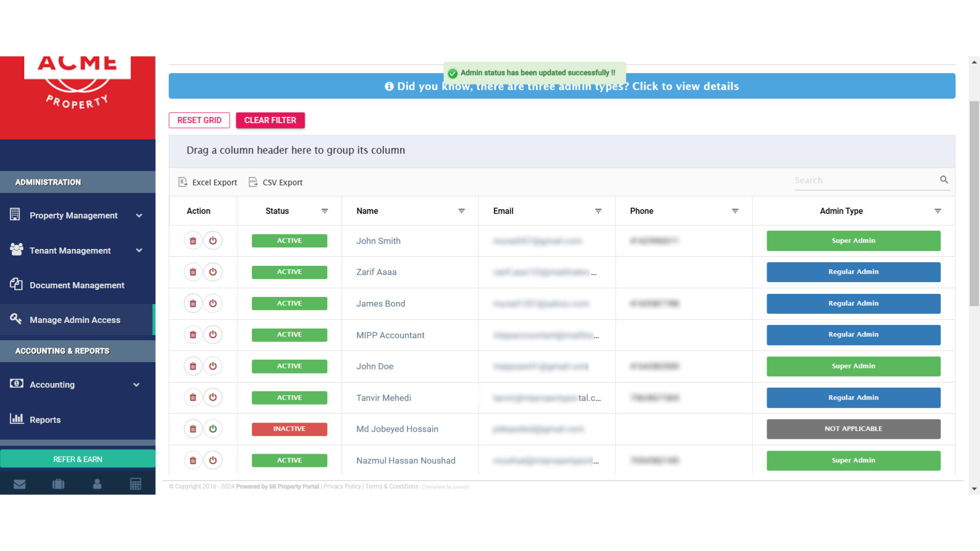Toggle power status for Zarif Aaaa
The image size is (980, 551).
(x=213, y=272)
